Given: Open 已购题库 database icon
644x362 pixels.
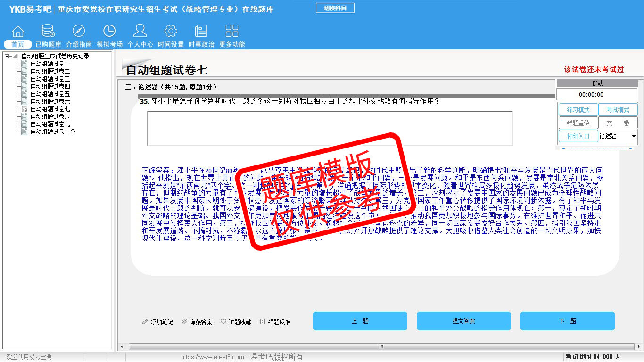Looking at the screenshot, I should pyautogui.click(x=48, y=32).
